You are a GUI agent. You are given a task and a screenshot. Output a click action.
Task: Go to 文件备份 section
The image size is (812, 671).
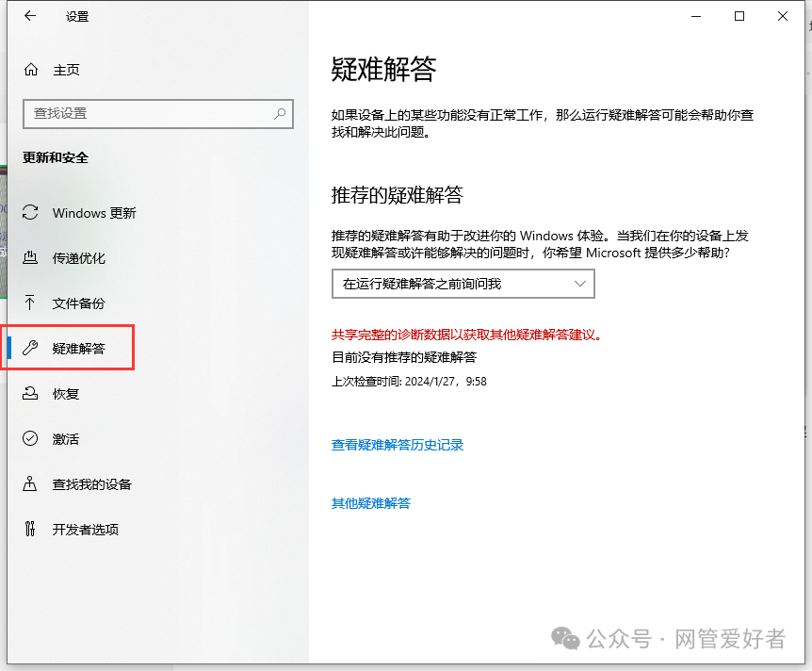coord(79,303)
